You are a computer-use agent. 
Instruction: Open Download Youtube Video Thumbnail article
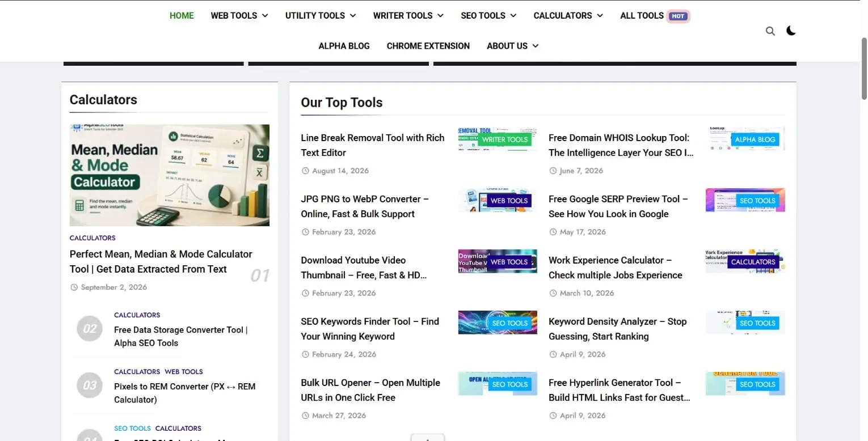pos(364,268)
